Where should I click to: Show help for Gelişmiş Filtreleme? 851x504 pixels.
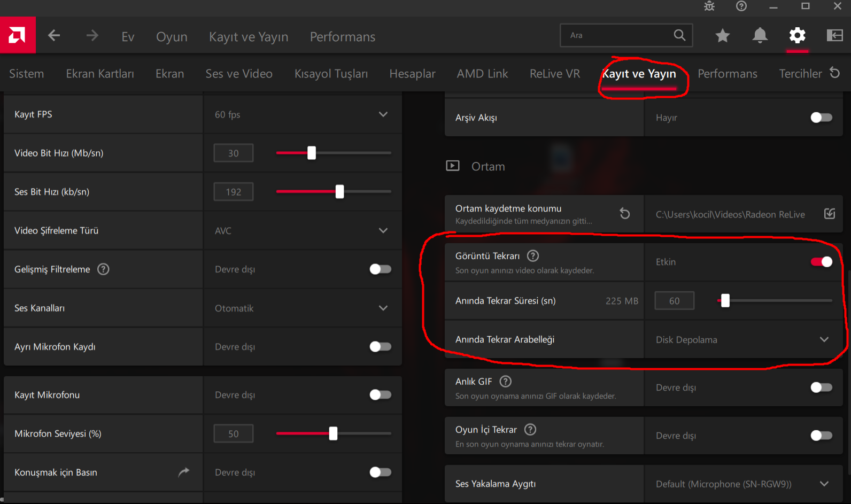tap(103, 269)
